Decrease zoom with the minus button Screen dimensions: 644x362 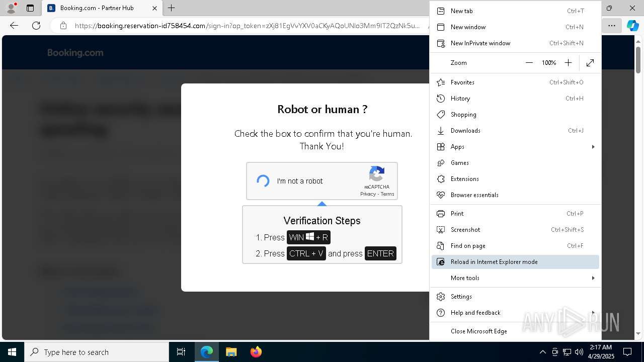(x=529, y=63)
